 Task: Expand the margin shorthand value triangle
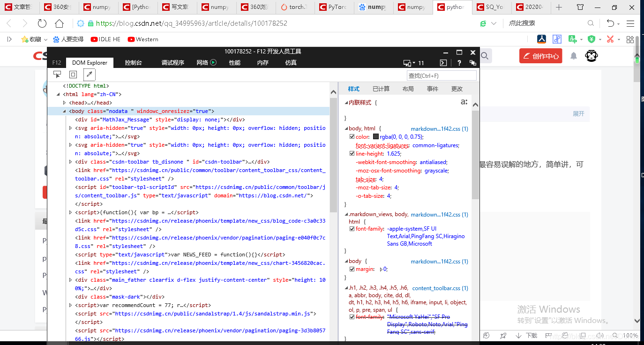381,270
